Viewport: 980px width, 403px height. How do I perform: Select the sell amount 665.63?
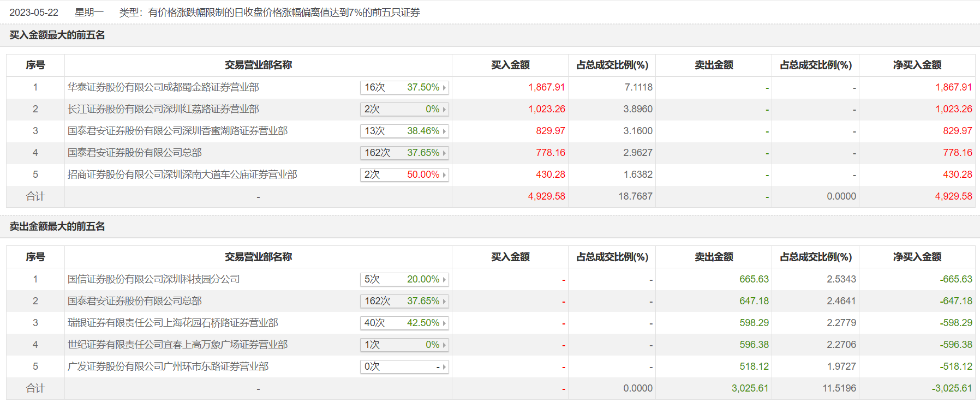coord(754,279)
